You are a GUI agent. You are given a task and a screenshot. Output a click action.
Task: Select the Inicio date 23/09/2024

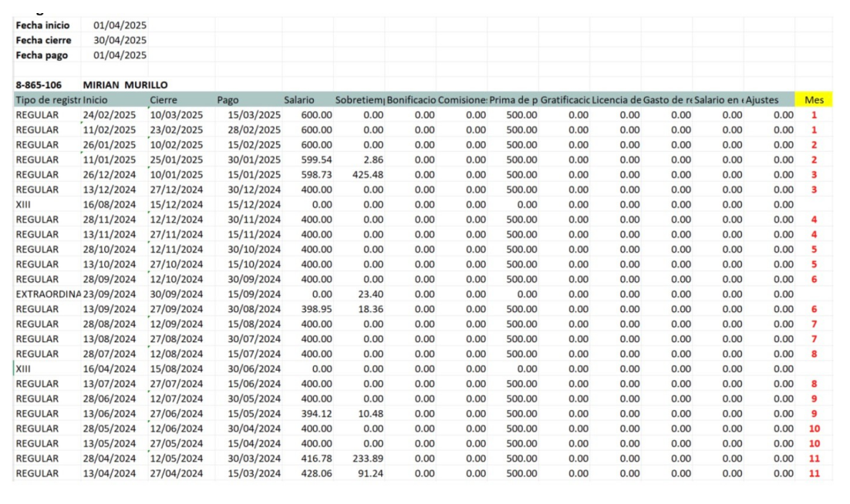[109, 294]
